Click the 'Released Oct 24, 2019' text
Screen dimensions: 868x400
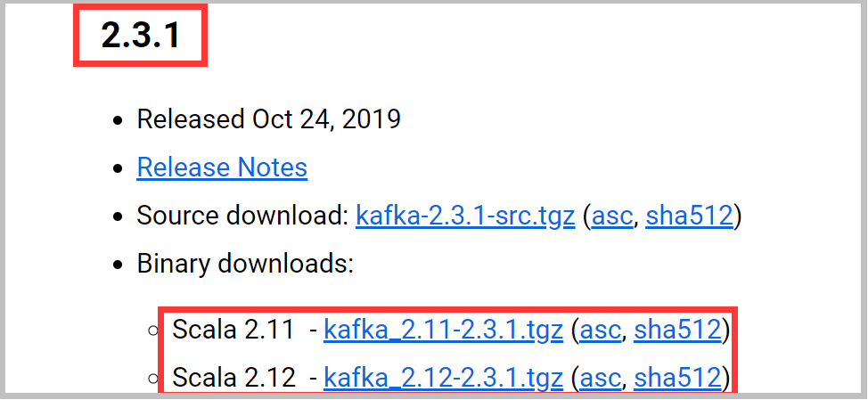pos(268,119)
